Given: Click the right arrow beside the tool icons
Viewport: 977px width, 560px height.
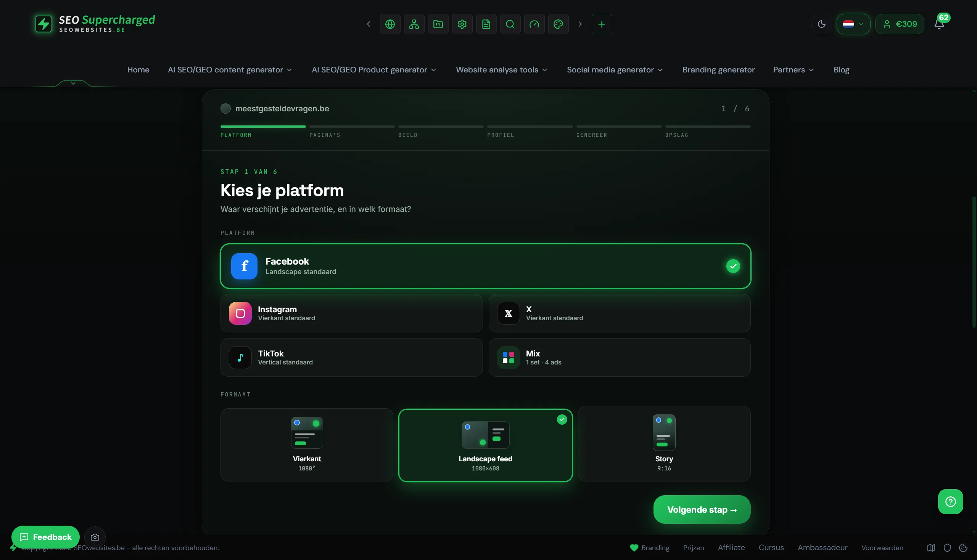Looking at the screenshot, I should (580, 24).
